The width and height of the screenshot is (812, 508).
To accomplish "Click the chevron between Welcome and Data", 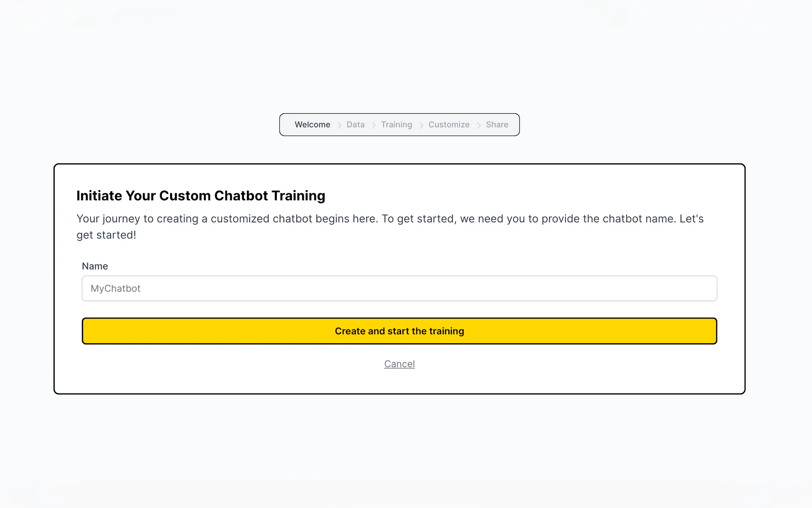I will 340,125.
